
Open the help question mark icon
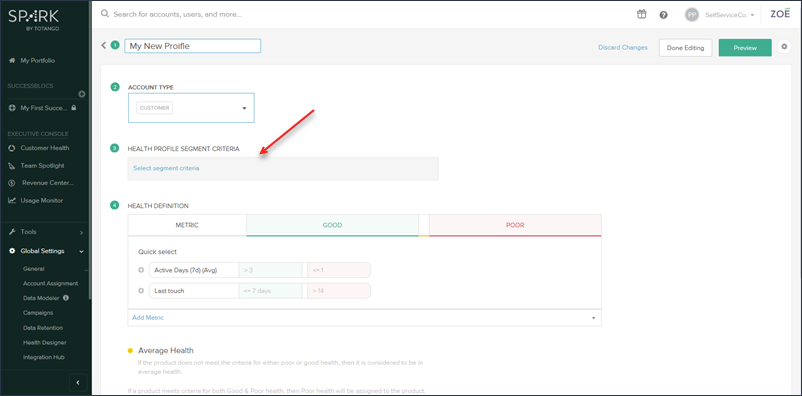(663, 15)
